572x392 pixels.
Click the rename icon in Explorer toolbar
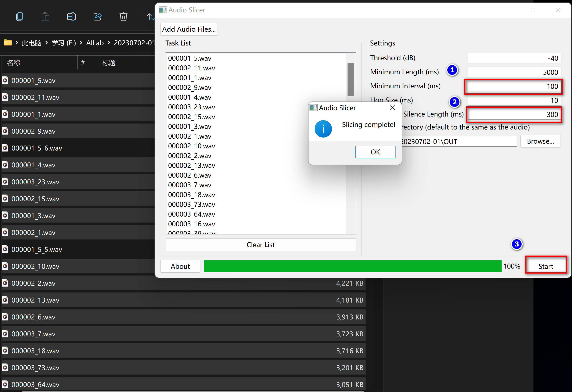tap(71, 17)
